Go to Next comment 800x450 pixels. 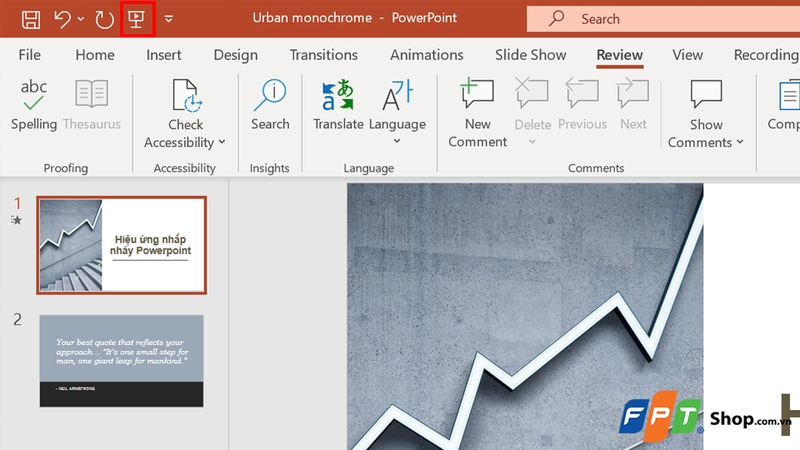(x=633, y=105)
